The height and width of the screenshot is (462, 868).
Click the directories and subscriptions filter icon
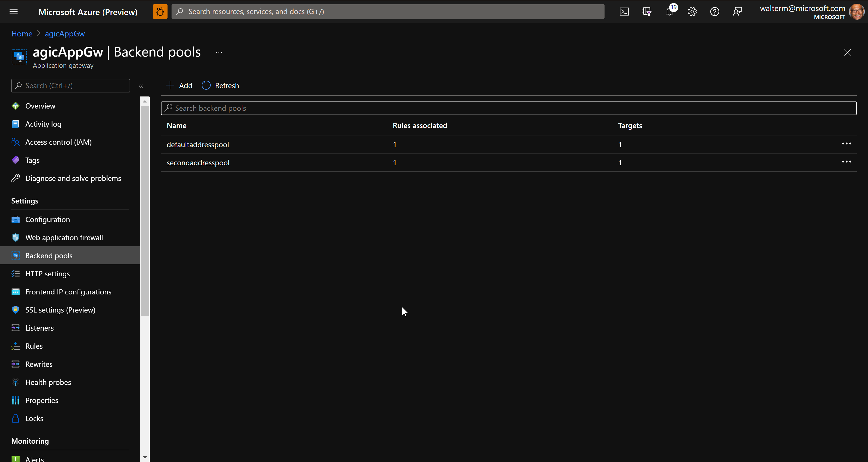[x=647, y=12]
